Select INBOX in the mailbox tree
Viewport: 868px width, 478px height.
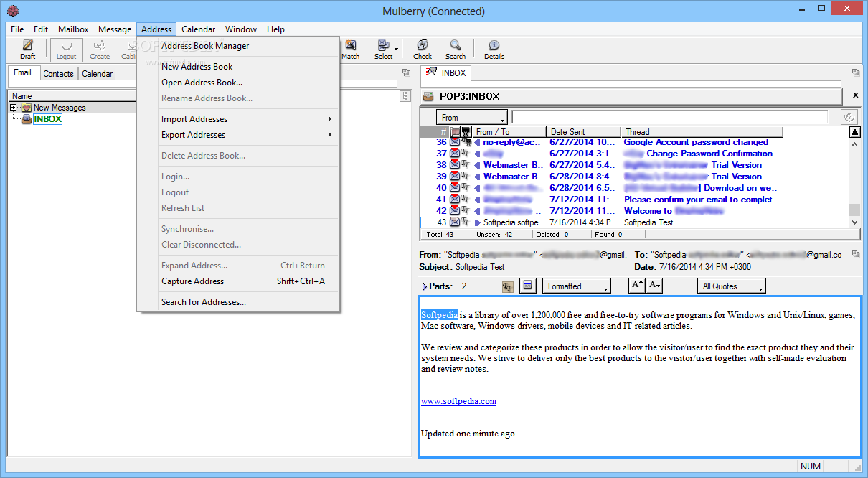(x=47, y=119)
